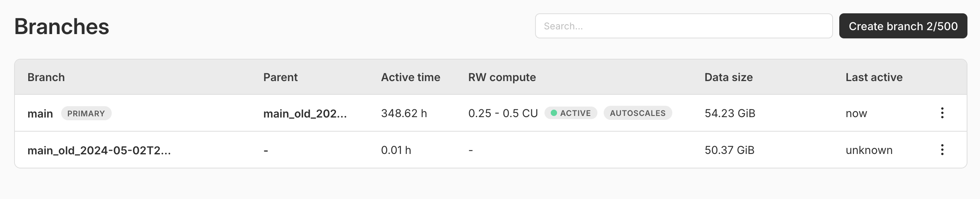
Task: Open the actions menu for main branch
Action: click(x=942, y=113)
